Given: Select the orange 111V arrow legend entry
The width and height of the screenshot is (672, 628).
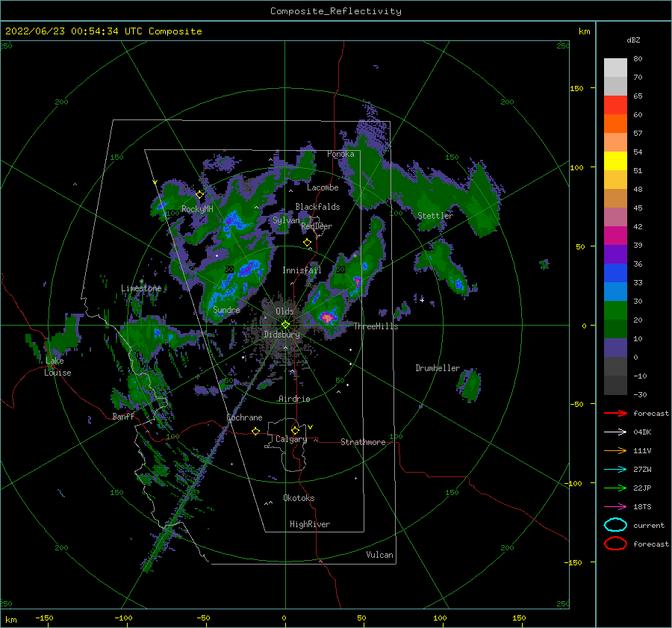Looking at the screenshot, I should (615, 450).
